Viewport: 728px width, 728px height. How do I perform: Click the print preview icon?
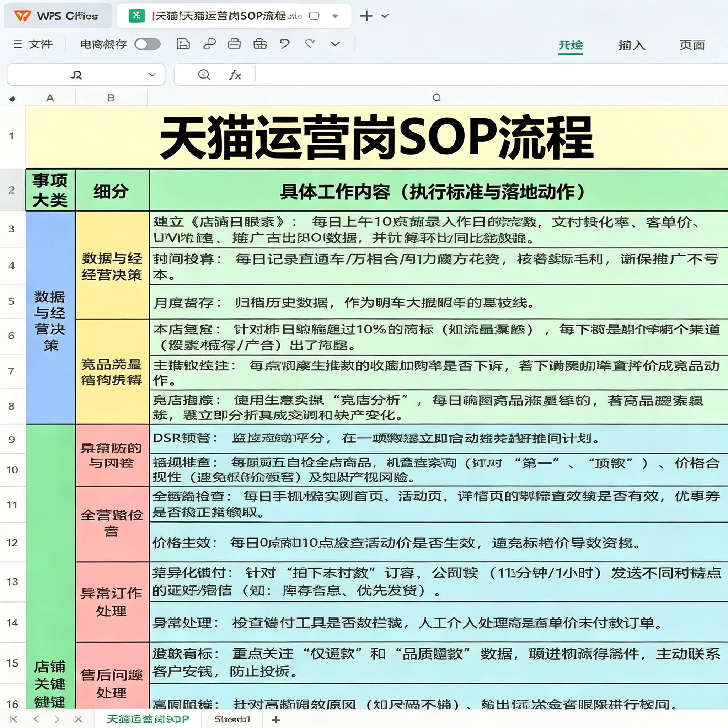(x=259, y=44)
